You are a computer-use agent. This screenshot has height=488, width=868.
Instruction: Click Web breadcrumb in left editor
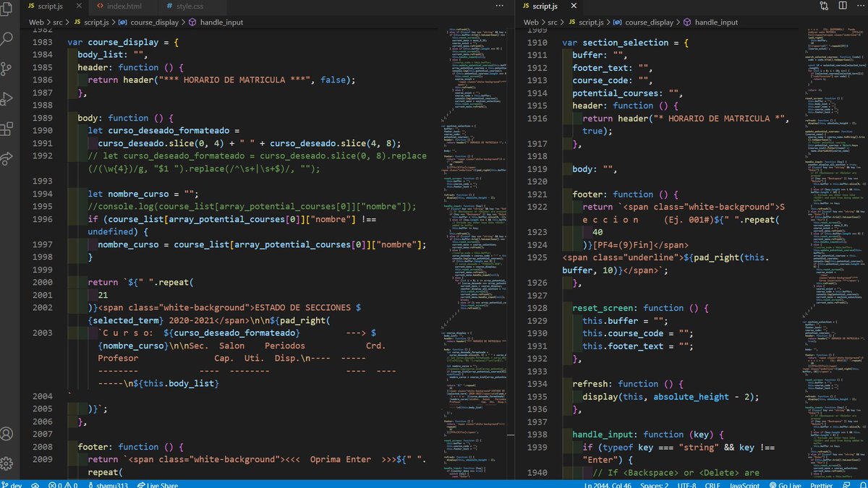click(36, 22)
